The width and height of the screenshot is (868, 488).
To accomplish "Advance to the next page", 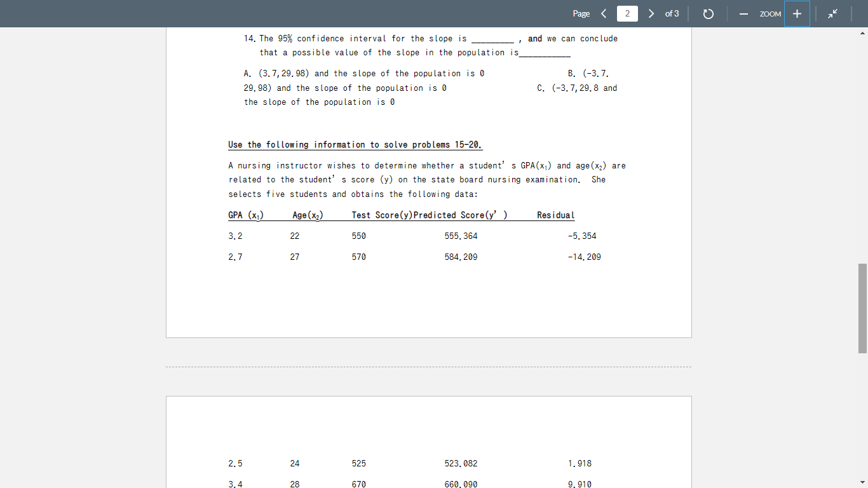I will 650,13.
